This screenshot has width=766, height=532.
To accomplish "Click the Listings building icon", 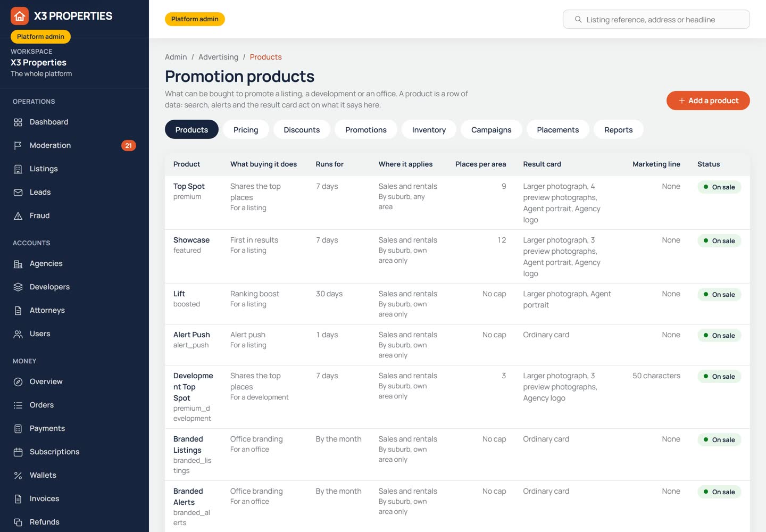I will 18,169.
